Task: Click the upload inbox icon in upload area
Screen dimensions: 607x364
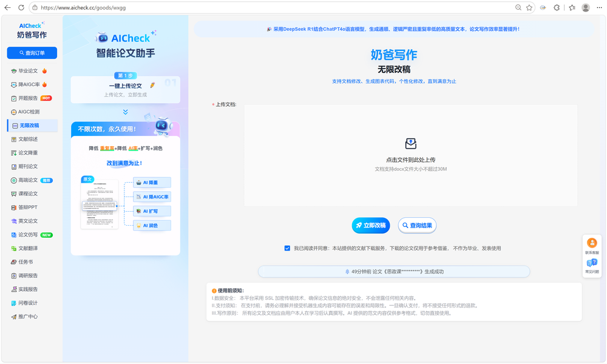Action: click(411, 144)
